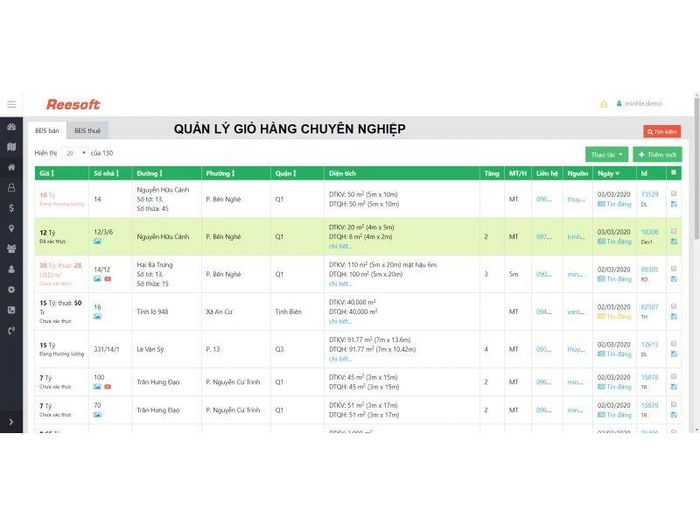Open the Id link 73529
Screen dimensions: 700x525
point(650,194)
